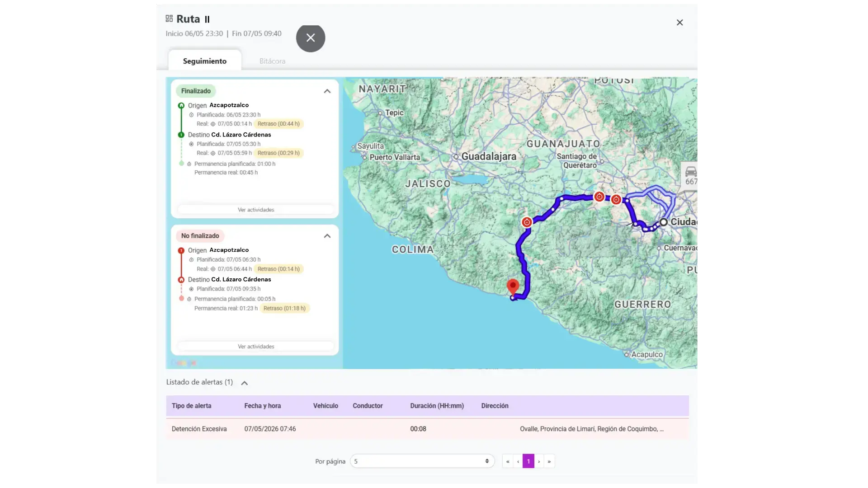
Task: Click Retraso (00:29 h) badge
Action: [x=278, y=153]
